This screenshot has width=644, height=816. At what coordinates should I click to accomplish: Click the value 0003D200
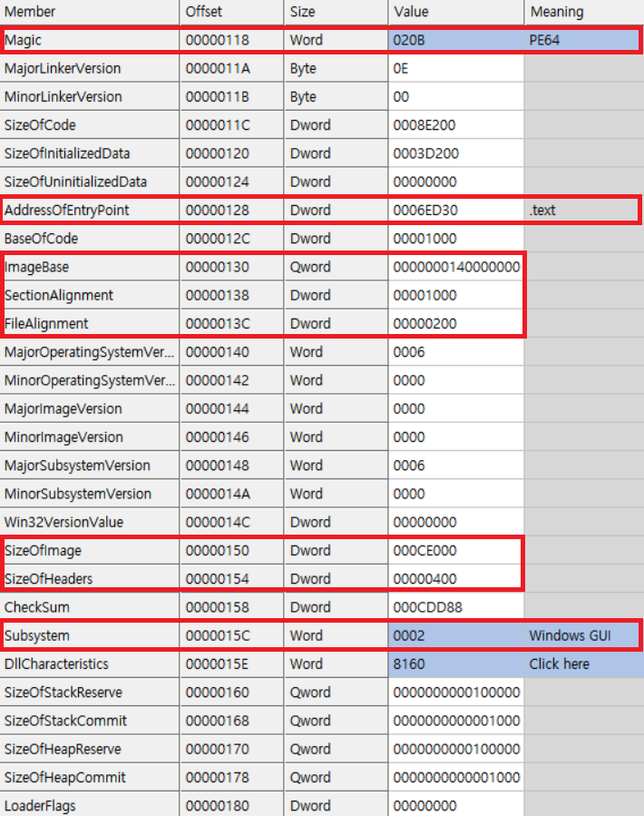[x=456, y=153]
